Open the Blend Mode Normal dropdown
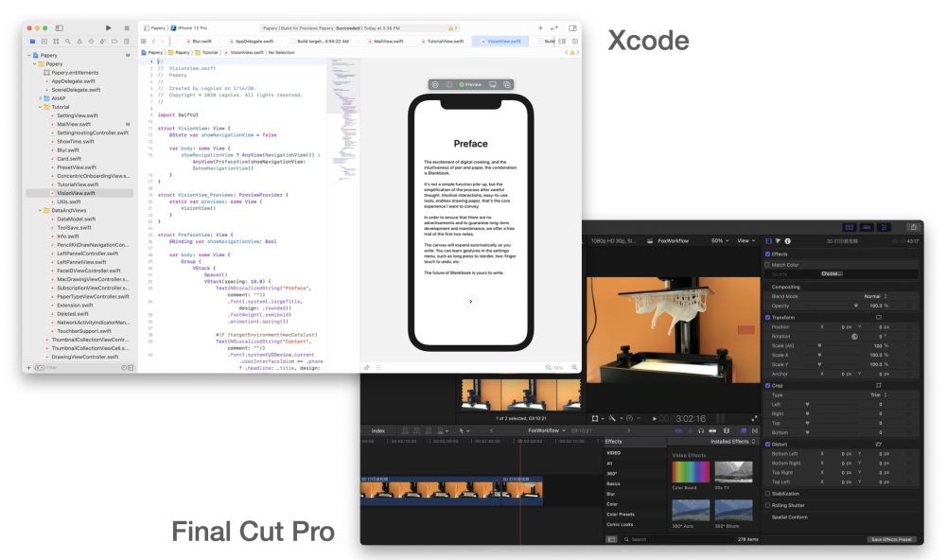Viewport: 946px width, 560px height. 875,296
